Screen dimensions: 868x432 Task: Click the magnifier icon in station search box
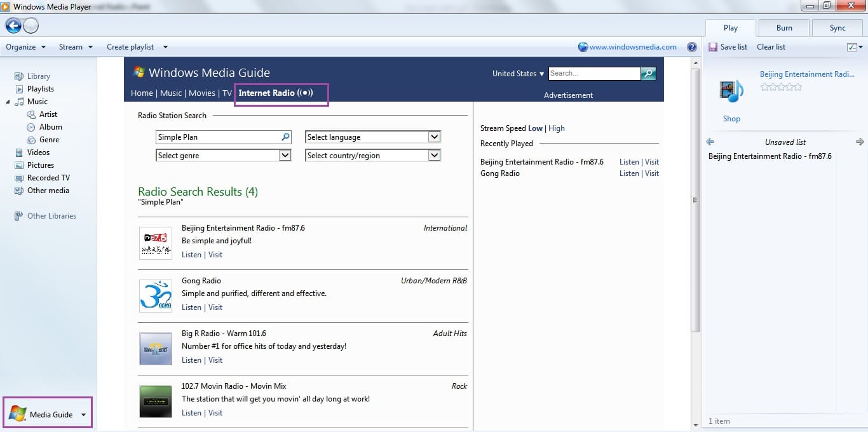click(285, 137)
